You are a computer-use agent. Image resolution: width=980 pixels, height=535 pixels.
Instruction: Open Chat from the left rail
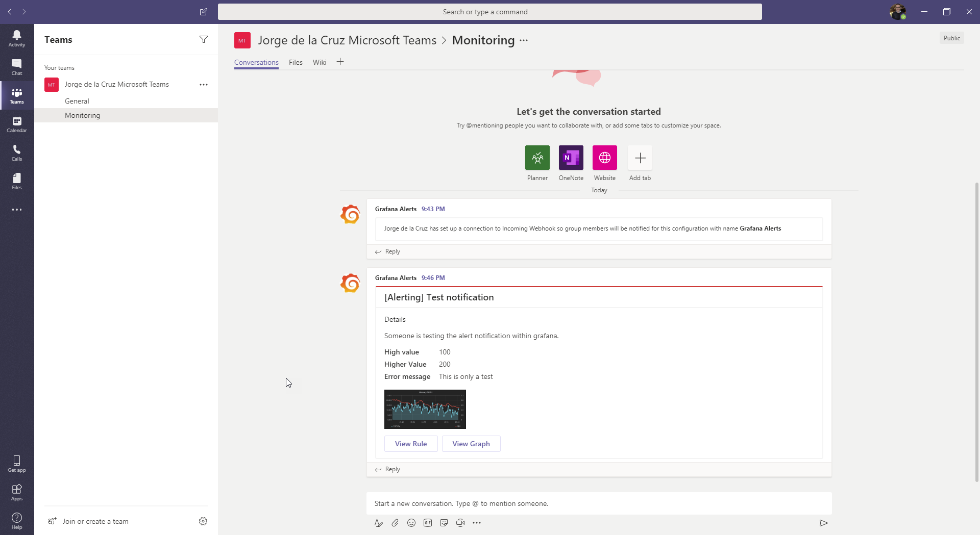coord(17,67)
